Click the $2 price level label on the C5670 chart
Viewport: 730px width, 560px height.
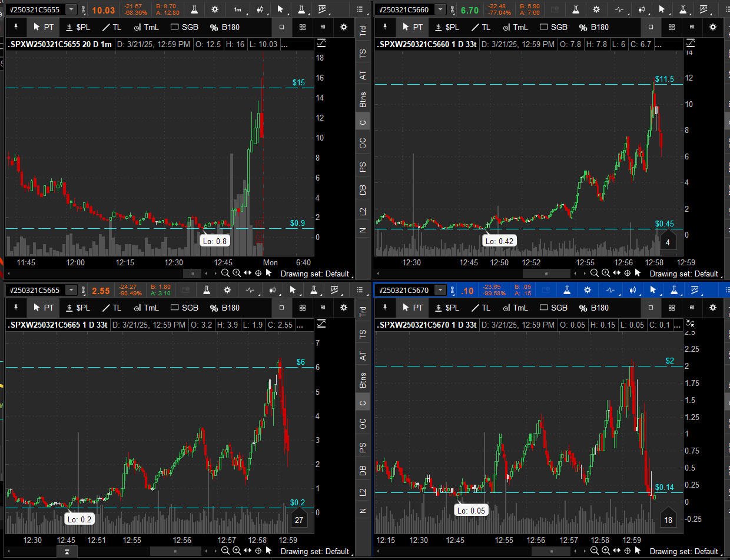[669, 361]
